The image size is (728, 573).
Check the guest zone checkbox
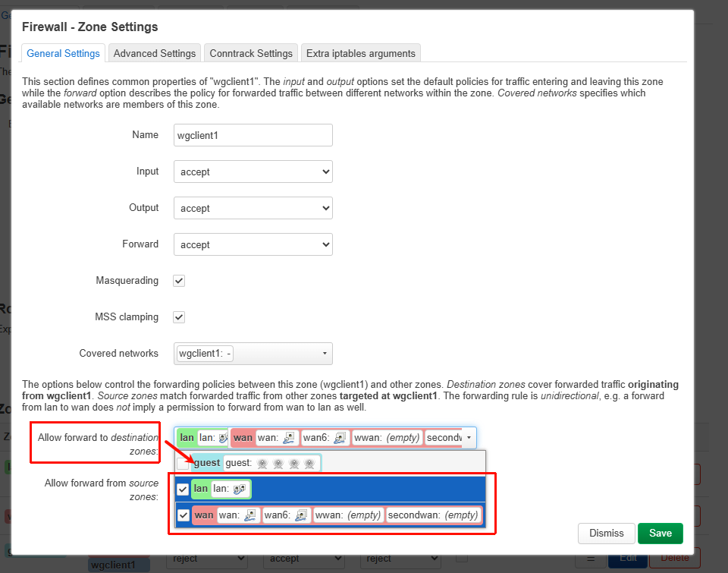pos(183,463)
